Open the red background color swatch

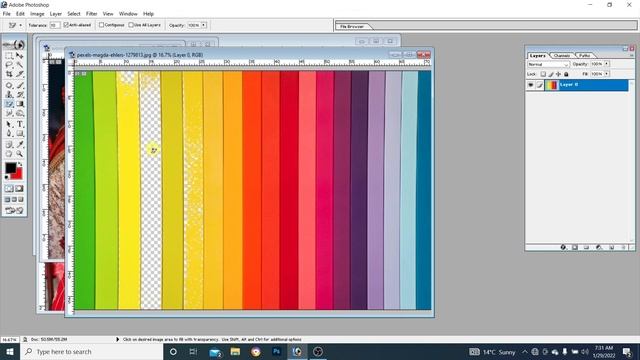click(x=18, y=175)
